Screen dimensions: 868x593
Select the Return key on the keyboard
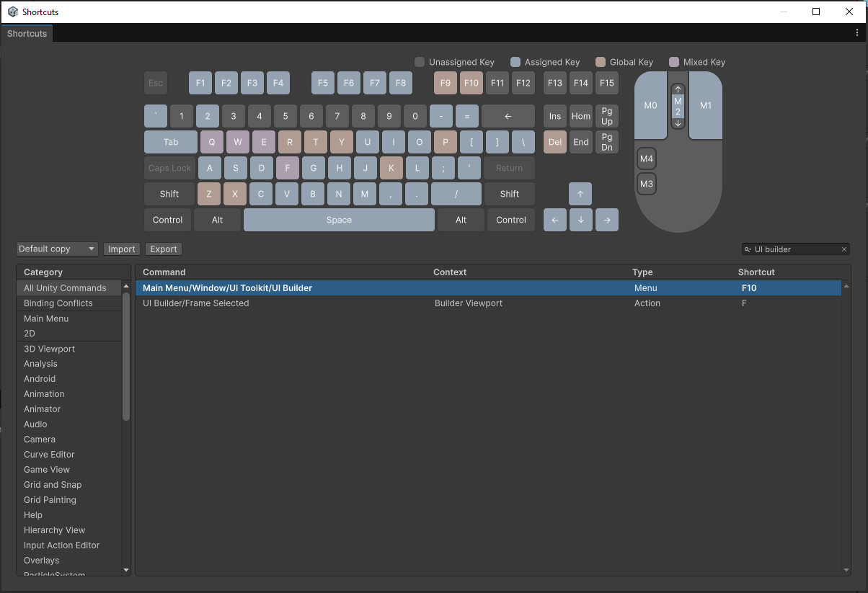coord(509,167)
